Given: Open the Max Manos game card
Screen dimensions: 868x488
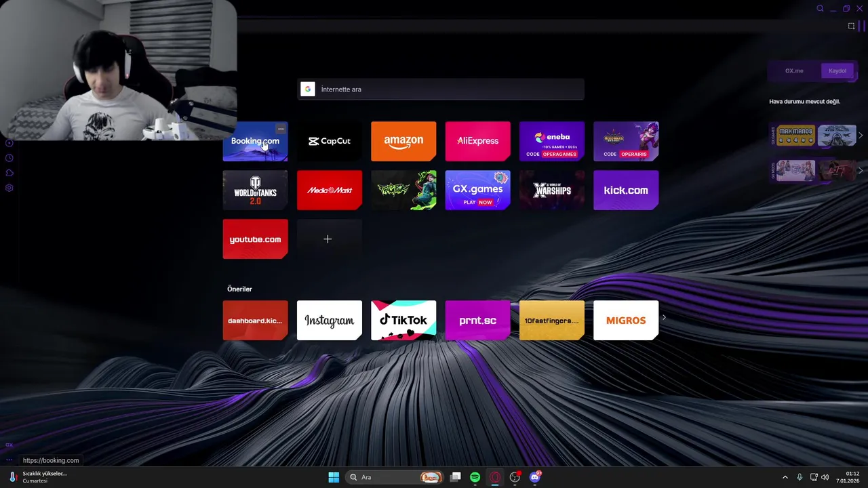Looking at the screenshot, I should (796, 136).
